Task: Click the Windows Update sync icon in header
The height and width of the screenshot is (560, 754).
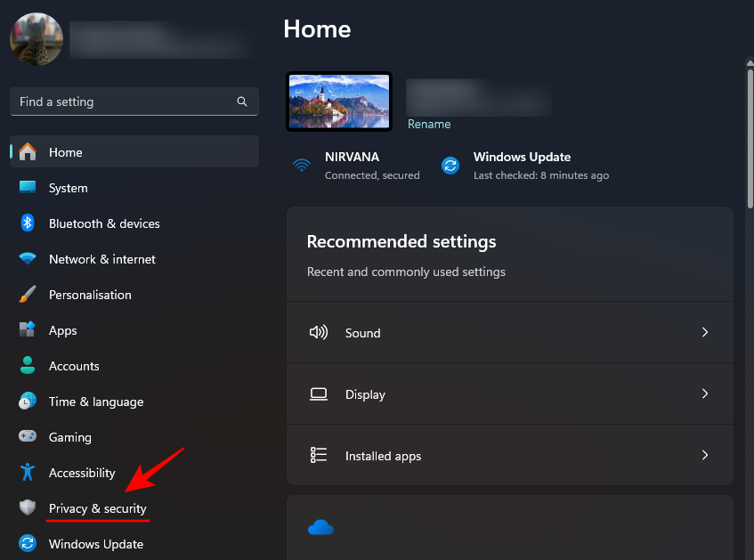Action: (x=450, y=166)
